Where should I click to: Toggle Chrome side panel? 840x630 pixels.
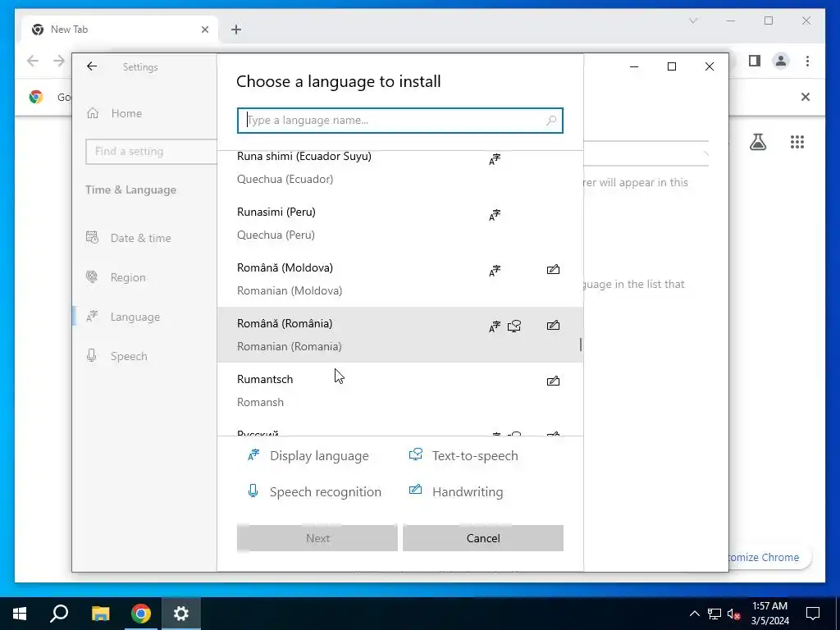755,61
